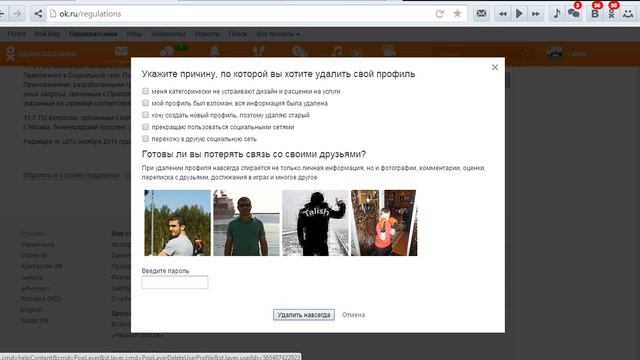Open 'Поиск' in the top portal bar
The image size is (640, 360).
pyautogui.click(x=238, y=34)
